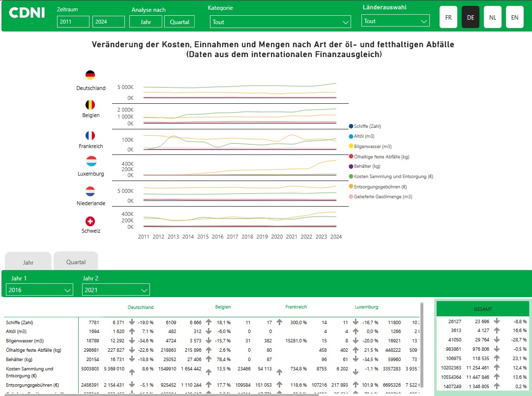The width and height of the screenshot is (532, 396).
Task: Toggle the DE language button
Action: [471, 17]
